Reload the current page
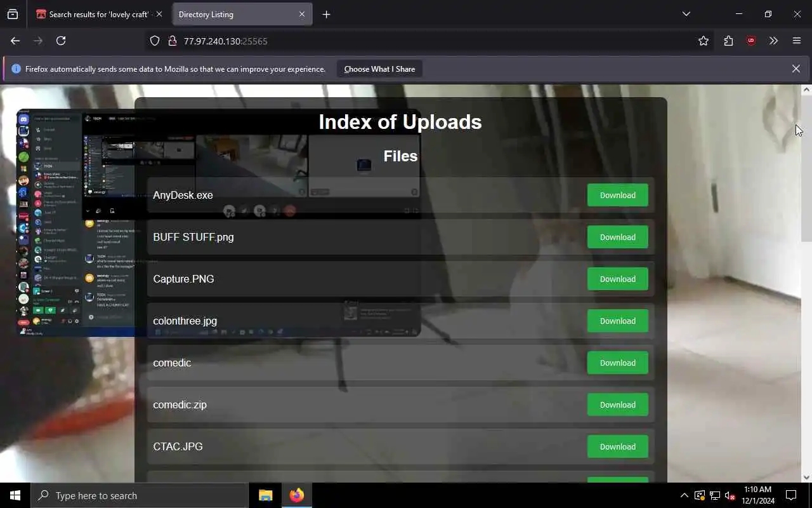The height and width of the screenshot is (508, 812). (x=61, y=41)
